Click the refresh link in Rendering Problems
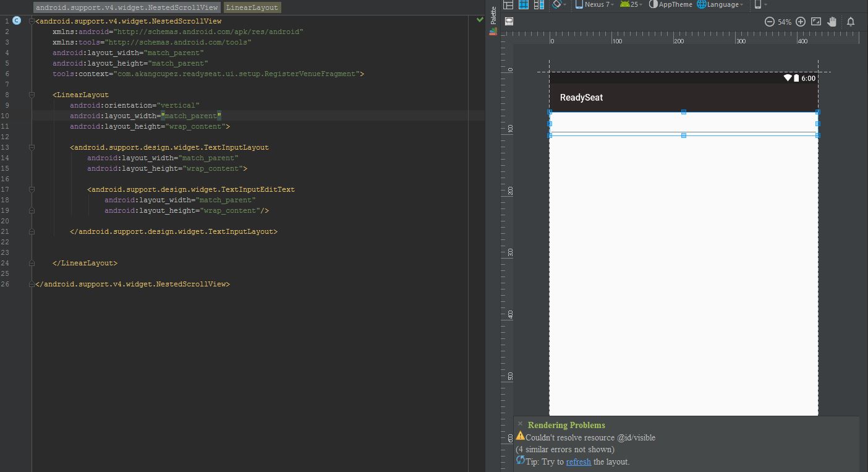Image resolution: width=868 pixels, height=472 pixels. 578,461
